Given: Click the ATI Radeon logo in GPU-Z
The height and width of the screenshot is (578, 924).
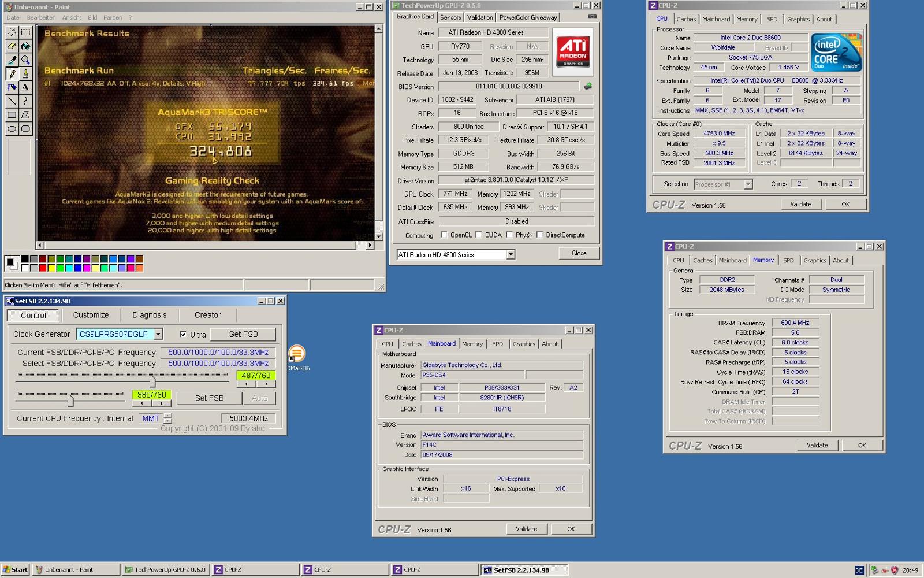Looking at the screenshot, I should pos(573,52).
